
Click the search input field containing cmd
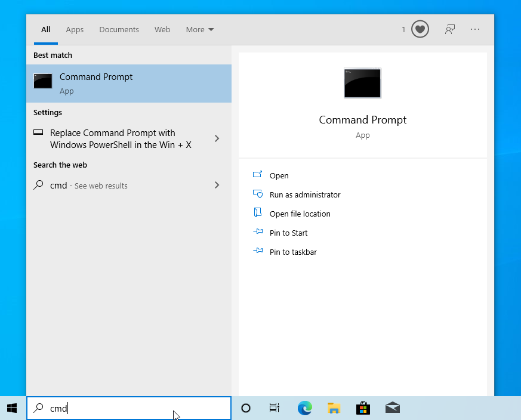click(x=129, y=408)
